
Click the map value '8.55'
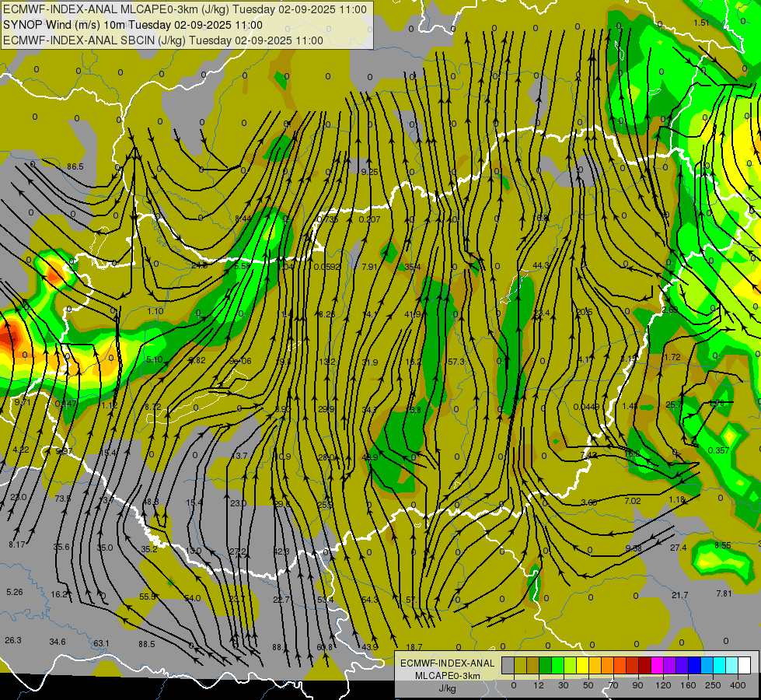[723, 545]
